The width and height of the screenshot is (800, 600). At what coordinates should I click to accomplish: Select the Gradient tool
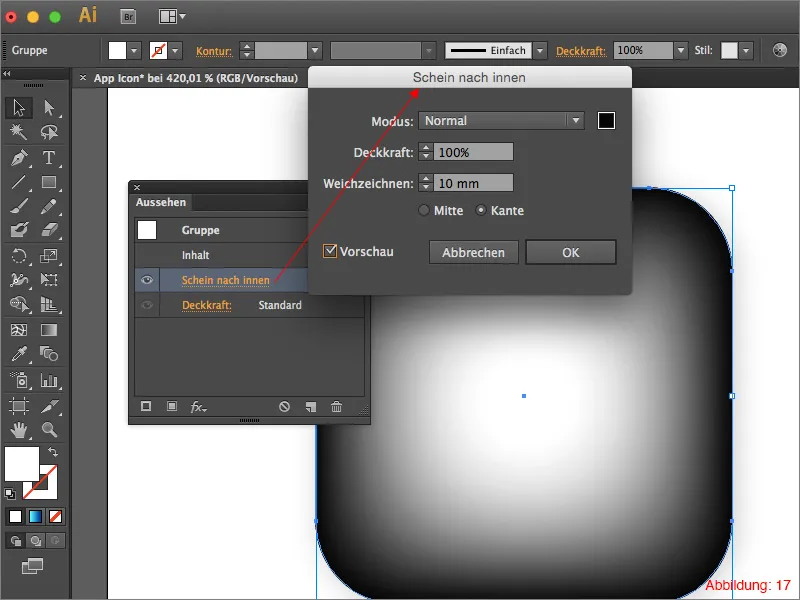[x=49, y=330]
